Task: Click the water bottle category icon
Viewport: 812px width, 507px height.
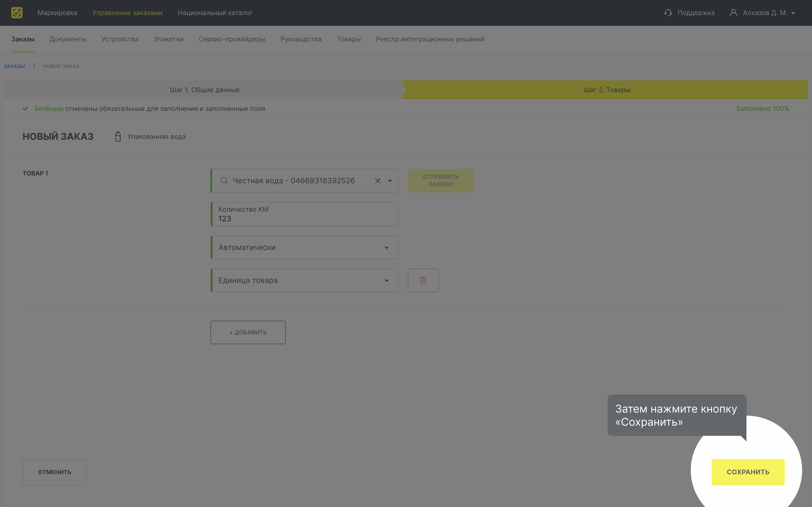Action: click(x=118, y=136)
